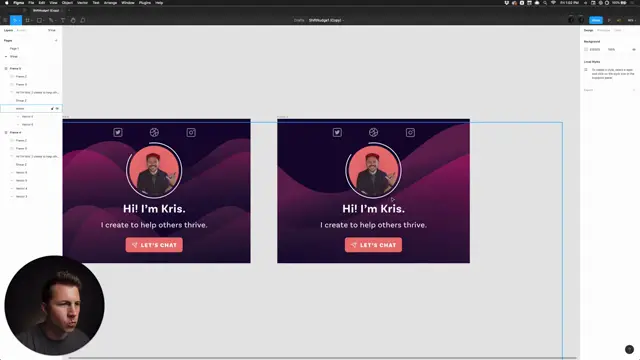Switch to the Assets tab
Image resolution: width=640 pixels, height=360 pixels.
coord(21,30)
